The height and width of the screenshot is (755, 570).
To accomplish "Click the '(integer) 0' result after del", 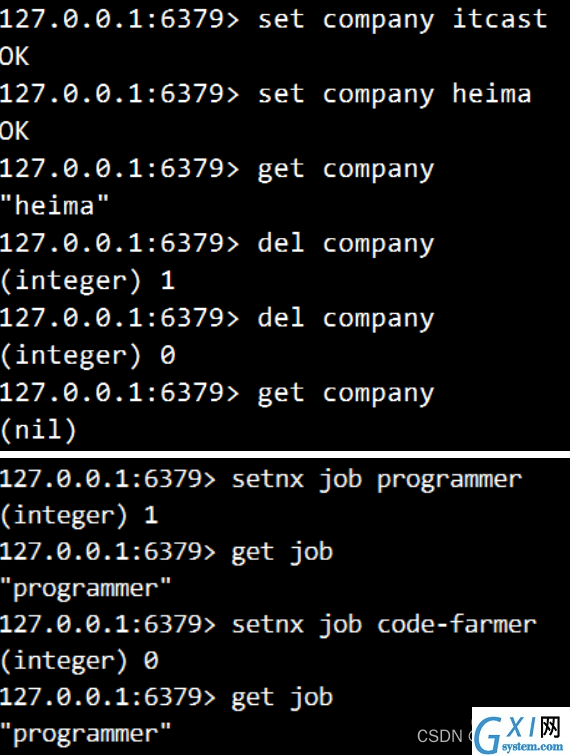I will pos(88,355).
